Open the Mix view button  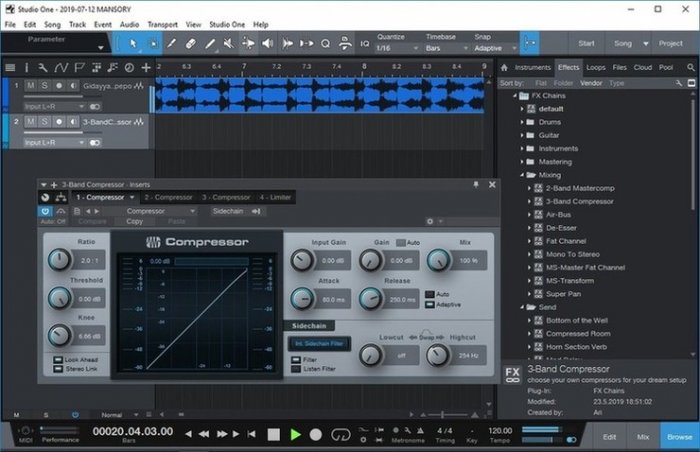[x=643, y=437]
